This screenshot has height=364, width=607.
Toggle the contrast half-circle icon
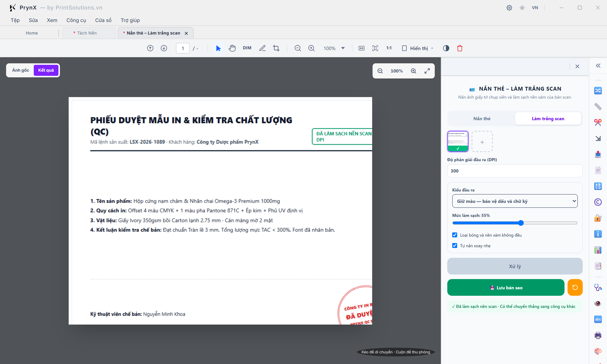pos(446,48)
